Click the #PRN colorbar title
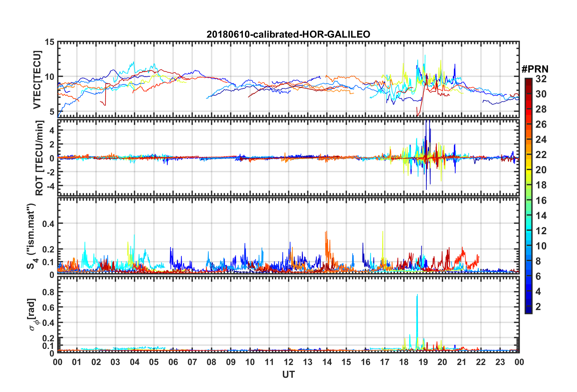Screen dimensions: 577x392 [535, 69]
